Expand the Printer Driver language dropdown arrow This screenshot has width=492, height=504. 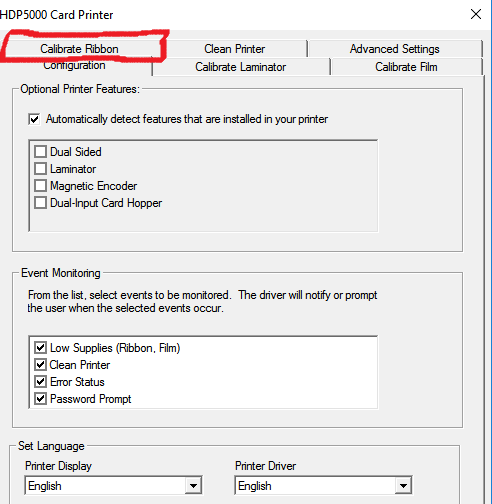pyautogui.click(x=403, y=486)
